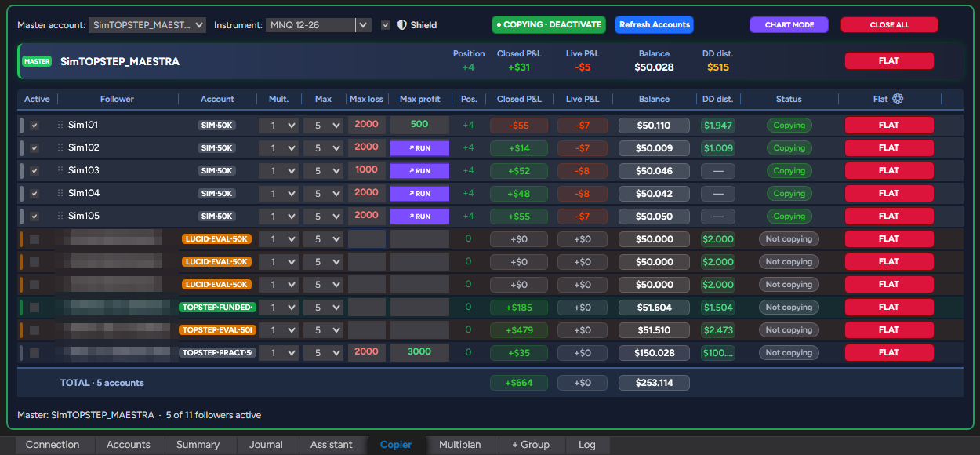
Task: Uncheck the Active checkbox for Sim101
Action: click(34, 126)
